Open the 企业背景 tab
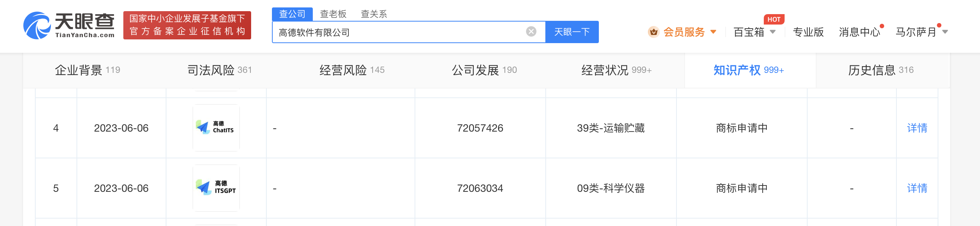 (88, 70)
